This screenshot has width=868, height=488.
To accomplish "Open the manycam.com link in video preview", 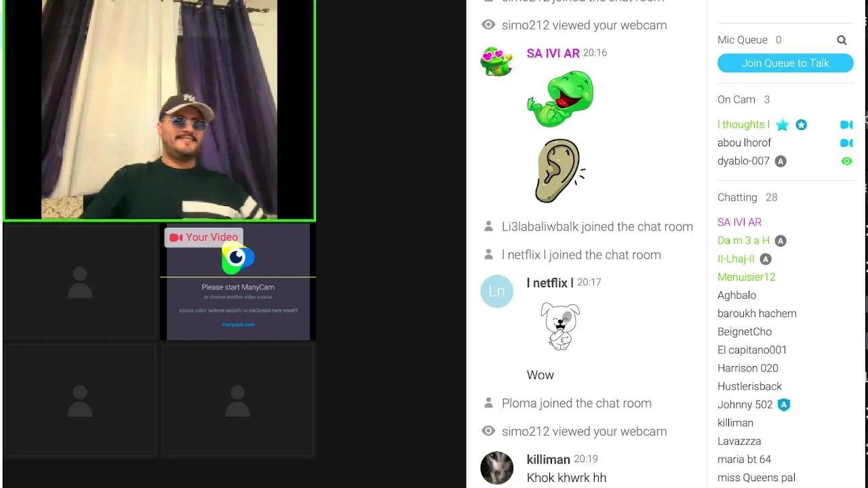I will coord(238,325).
